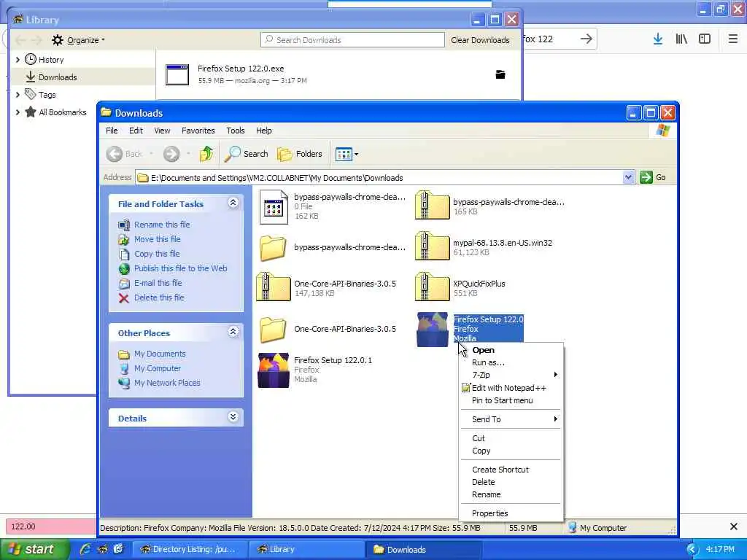The height and width of the screenshot is (560, 747).
Task: Choose Run as... from context menu
Action: [x=488, y=362]
